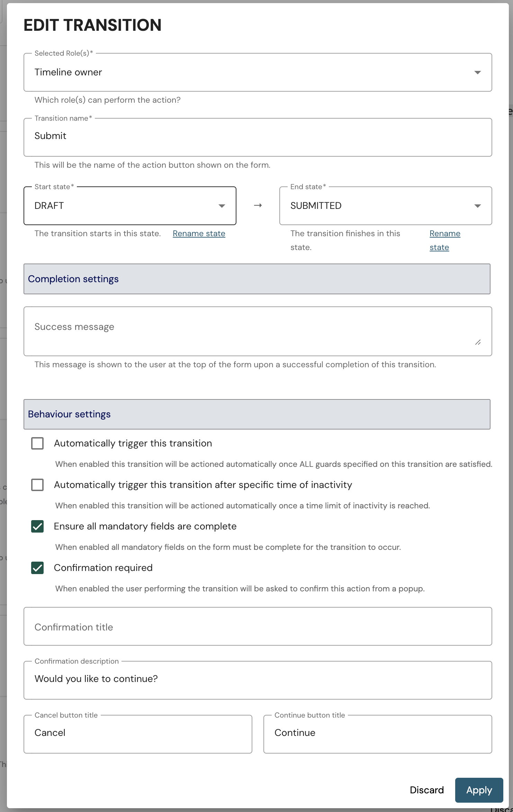Open the Start state DRAFT dropdown

coord(130,206)
